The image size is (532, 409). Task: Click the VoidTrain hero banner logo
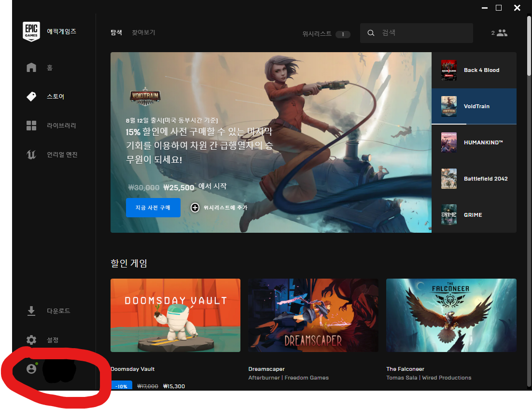click(145, 97)
